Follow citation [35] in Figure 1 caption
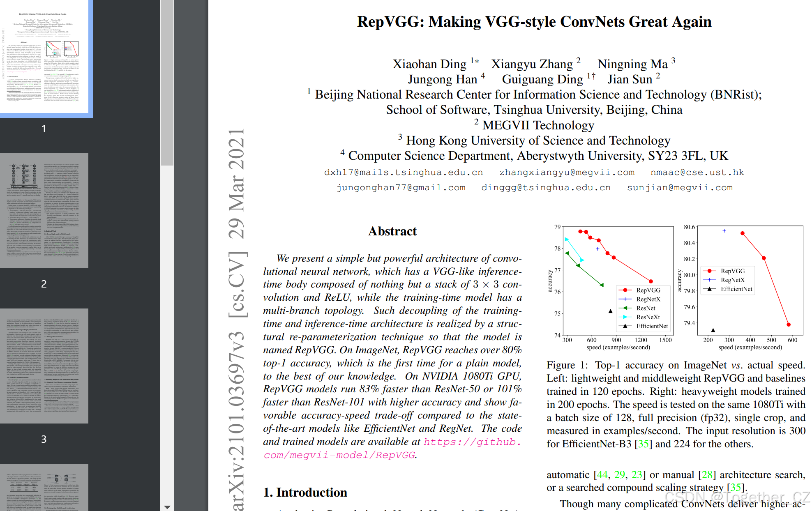Viewport: 812px width, 511px height. [643, 444]
